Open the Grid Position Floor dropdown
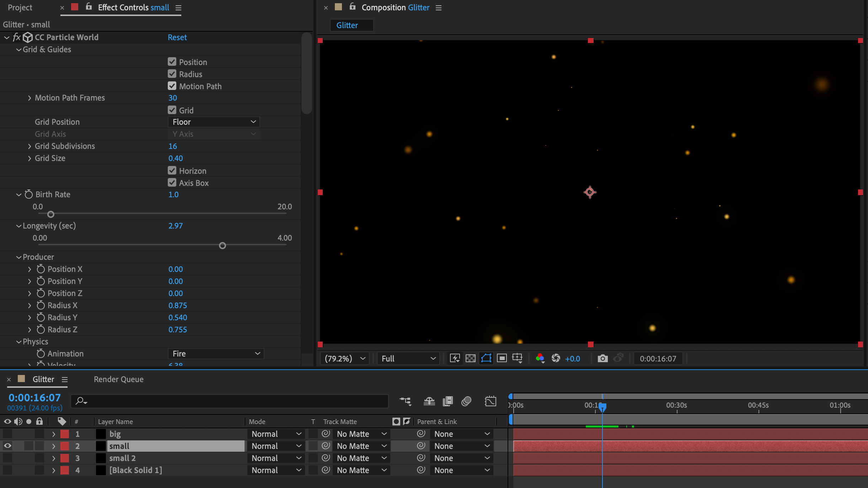This screenshot has height=488, width=868. (214, 122)
